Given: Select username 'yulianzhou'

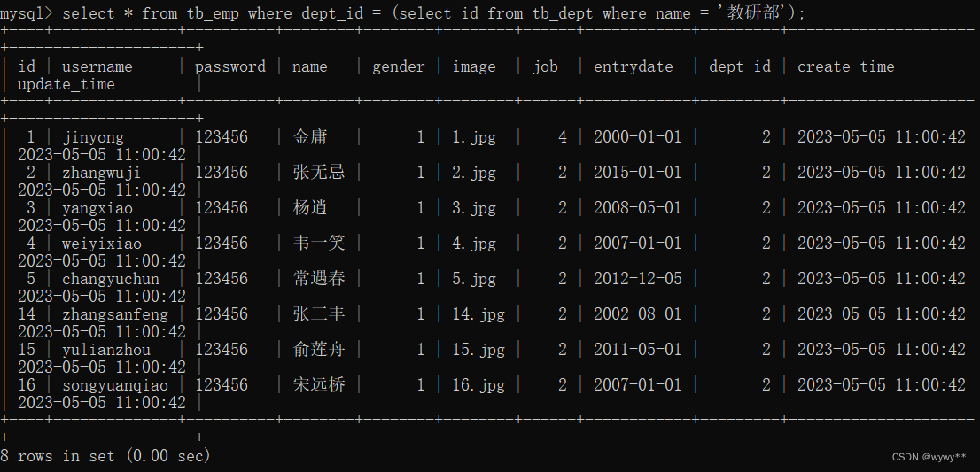Looking at the screenshot, I should pos(106,350).
